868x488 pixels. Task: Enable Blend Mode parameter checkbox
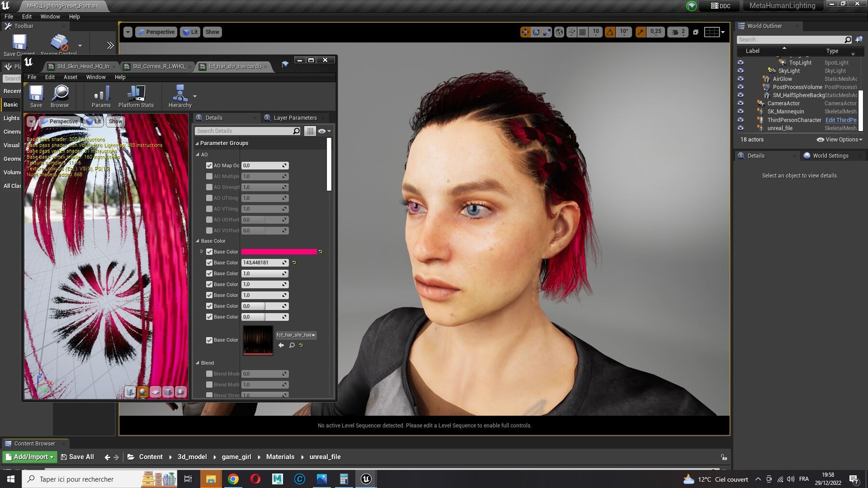(x=209, y=374)
